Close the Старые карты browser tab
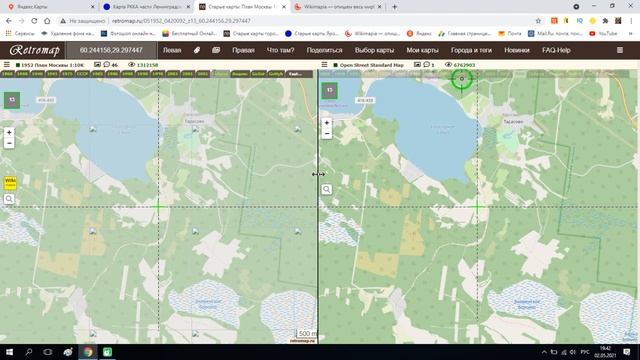The height and width of the screenshot is (360, 640). [x=284, y=7]
